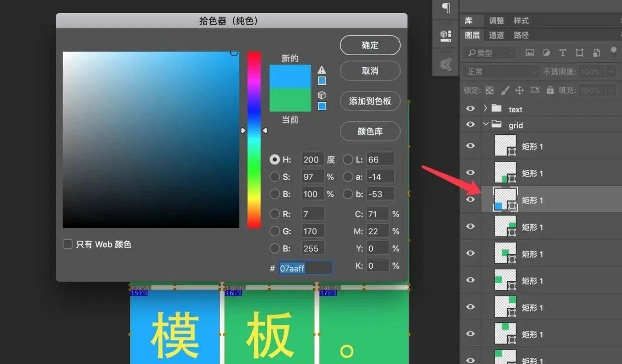Click the 取消 button
Image resolution: width=622 pixels, height=364 pixels.
click(x=370, y=71)
